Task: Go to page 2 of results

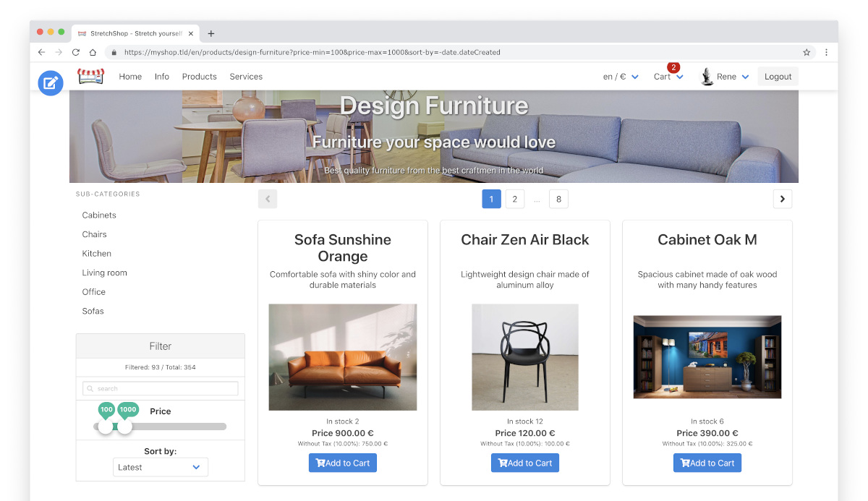Action: click(x=514, y=199)
